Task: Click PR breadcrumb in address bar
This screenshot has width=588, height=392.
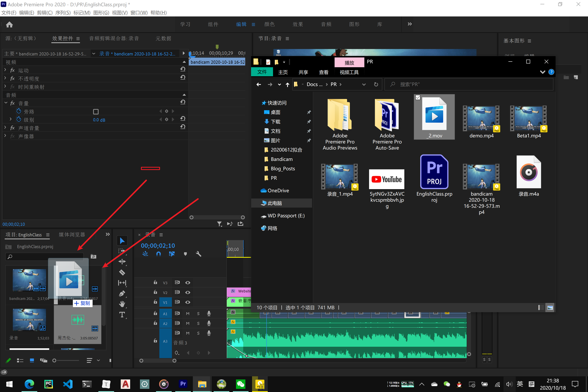Action: click(x=334, y=84)
